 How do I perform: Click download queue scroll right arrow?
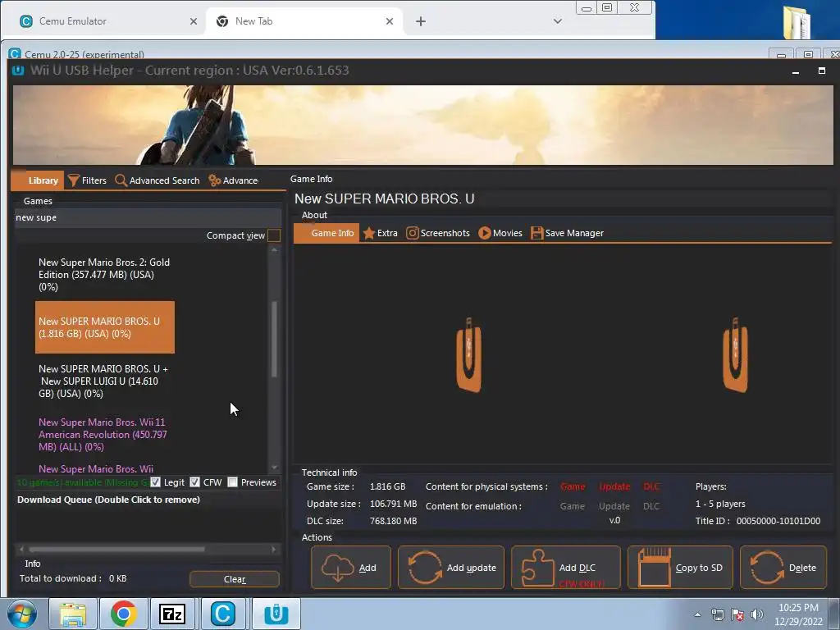274,549
